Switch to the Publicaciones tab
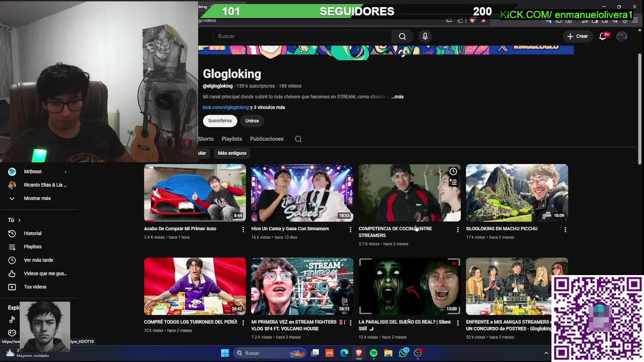 tap(267, 139)
